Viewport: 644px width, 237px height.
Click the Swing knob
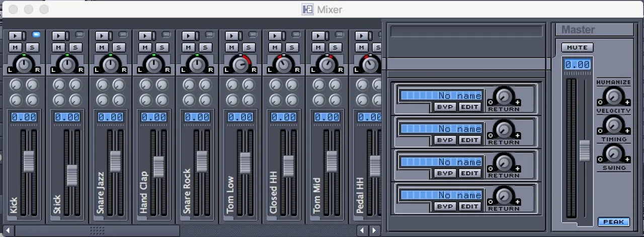613,153
